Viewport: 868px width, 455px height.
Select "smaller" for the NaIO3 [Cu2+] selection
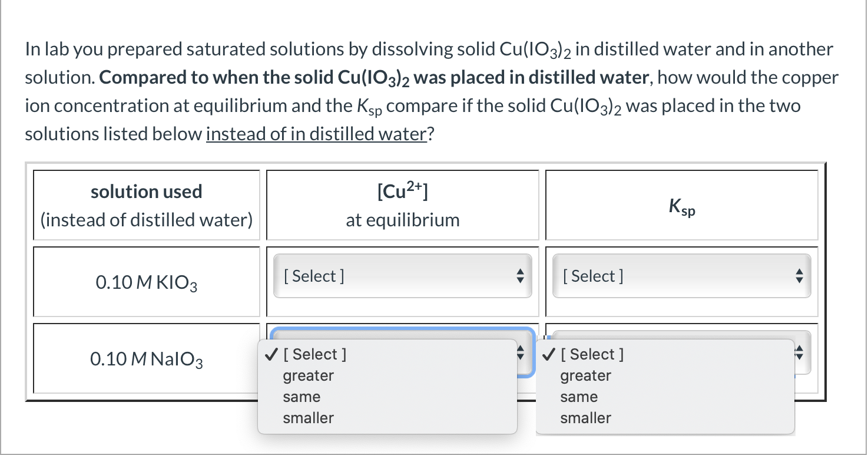point(308,418)
